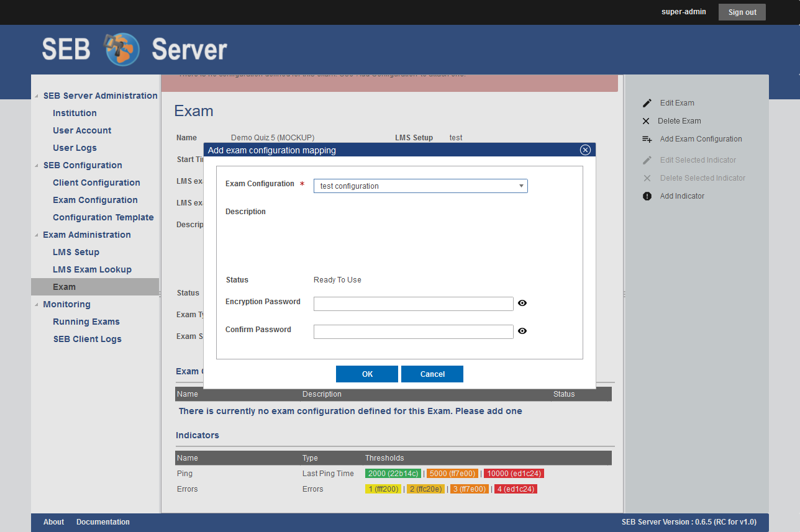The height and width of the screenshot is (532, 800).
Task: Open the Exam Configuration dropdown
Action: (x=420, y=186)
